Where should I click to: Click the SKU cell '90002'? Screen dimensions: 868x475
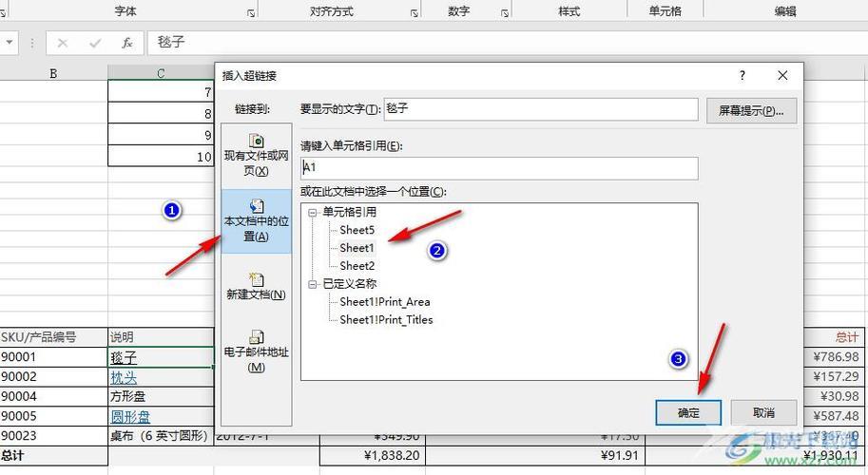[x=53, y=376]
